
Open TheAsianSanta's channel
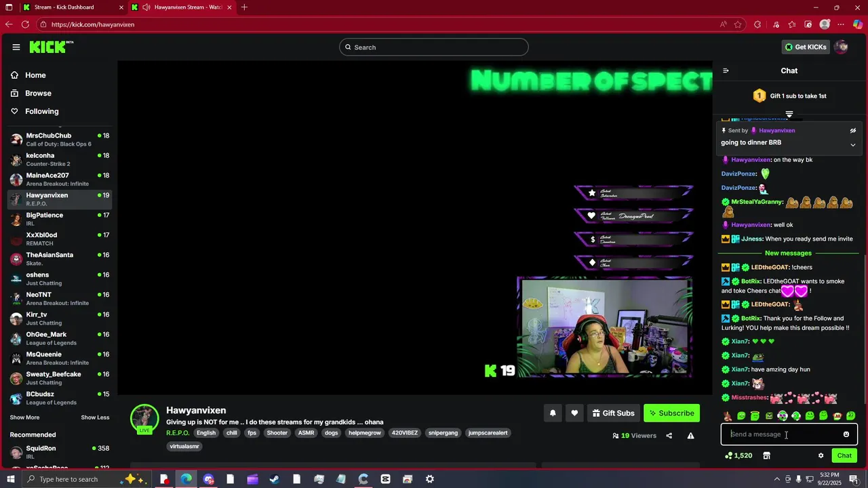tap(60, 259)
